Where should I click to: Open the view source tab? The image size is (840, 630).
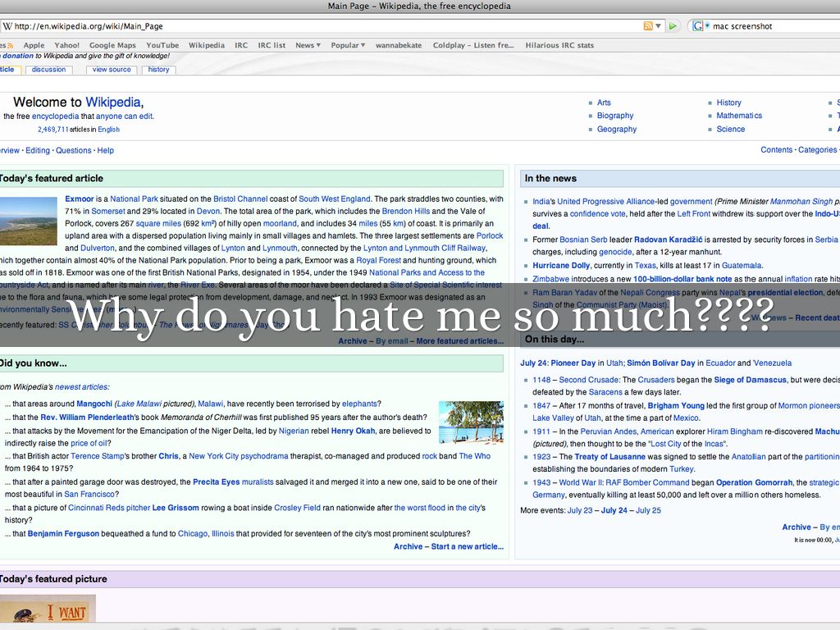click(x=112, y=70)
